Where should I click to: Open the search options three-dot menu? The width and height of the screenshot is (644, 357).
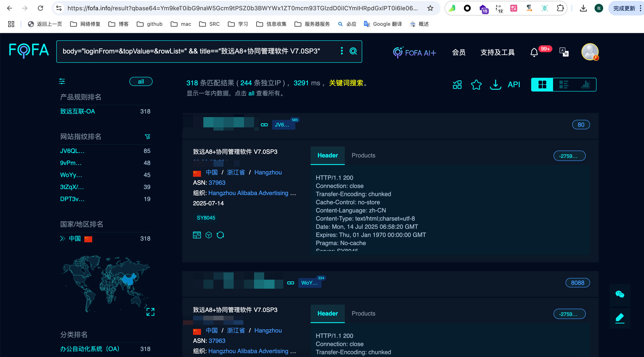click(342, 51)
